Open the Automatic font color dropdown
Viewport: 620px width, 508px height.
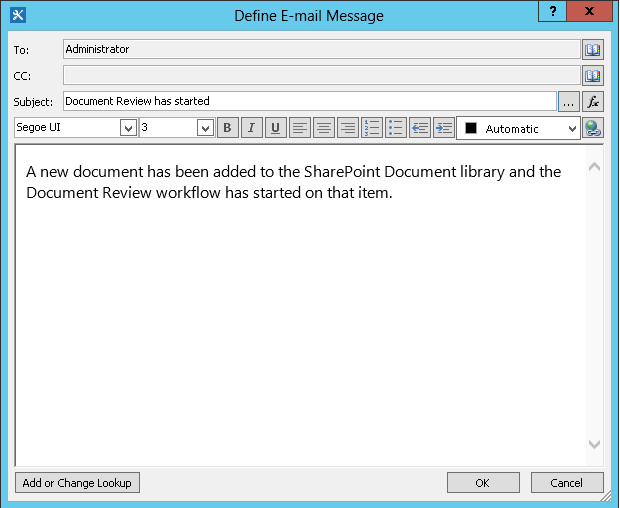571,128
